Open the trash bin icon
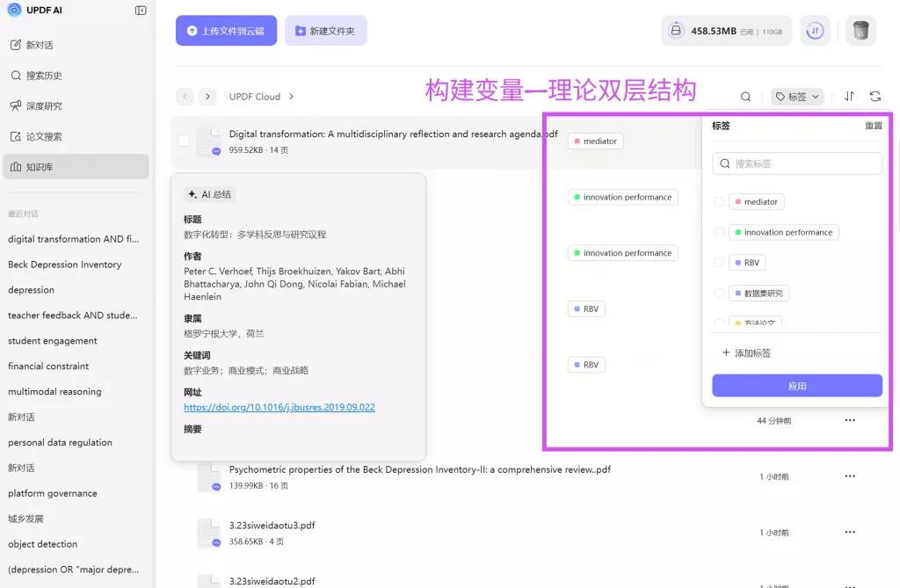The image size is (900, 588). 860,31
